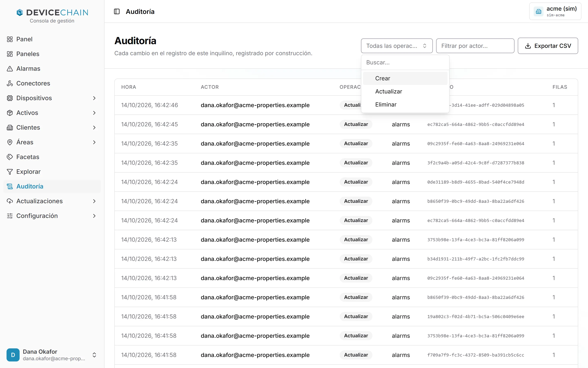Click the Clientes building icon
Image resolution: width=588 pixels, height=368 pixels.
(x=10, y=128)
